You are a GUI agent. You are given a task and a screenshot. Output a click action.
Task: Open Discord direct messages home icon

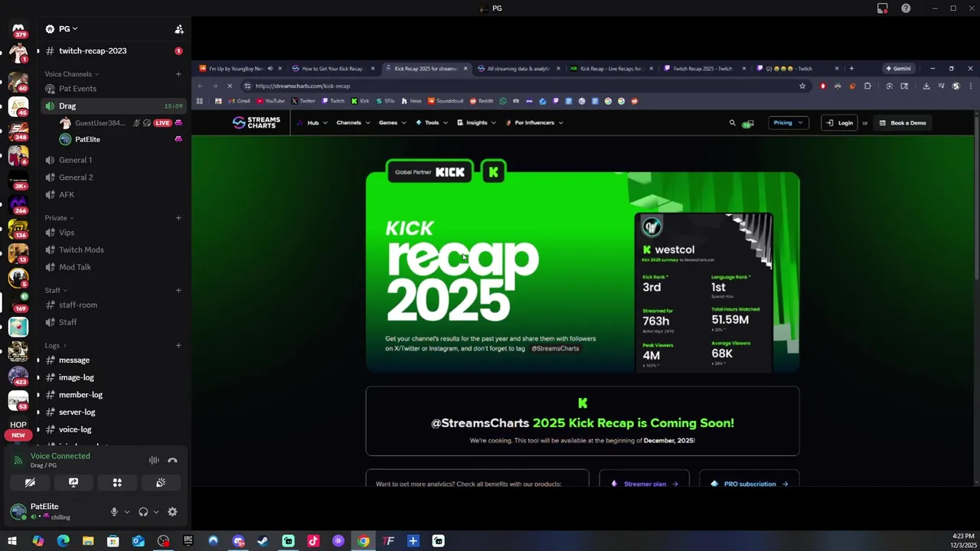(18, 29)
